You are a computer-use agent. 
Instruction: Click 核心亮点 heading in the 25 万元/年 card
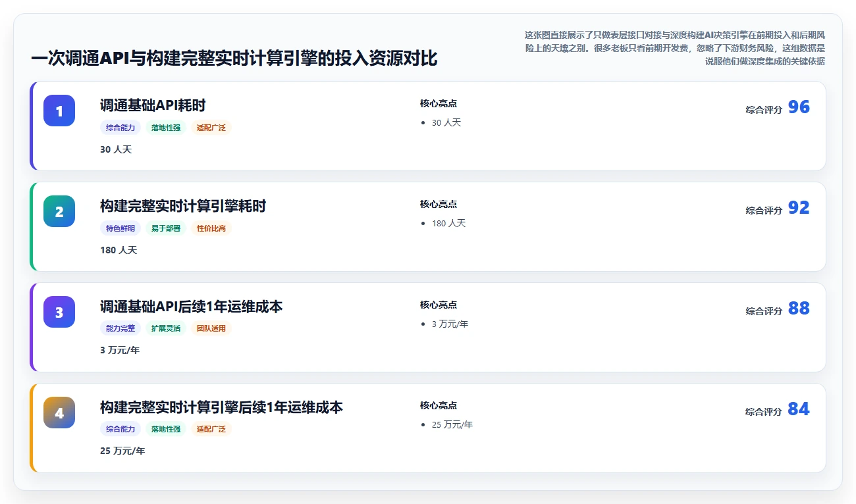pyautogui.click(x=439, y=405)
